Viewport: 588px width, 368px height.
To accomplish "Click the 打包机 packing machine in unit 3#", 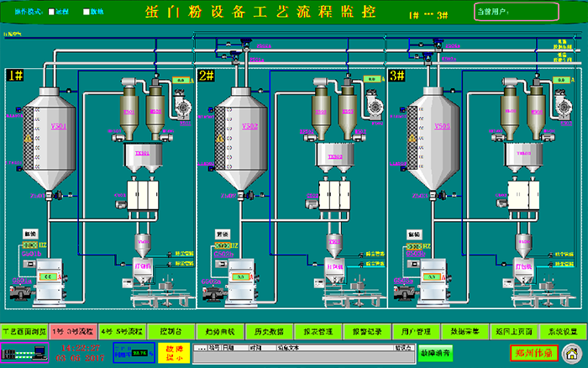I will click(x=523, y=270).
